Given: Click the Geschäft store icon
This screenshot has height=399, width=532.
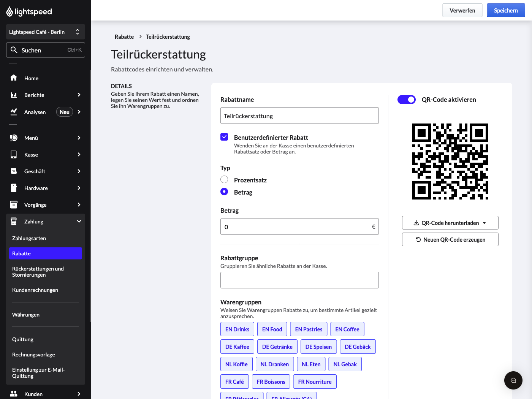Looking at the screenshot, I should [14, 171].
